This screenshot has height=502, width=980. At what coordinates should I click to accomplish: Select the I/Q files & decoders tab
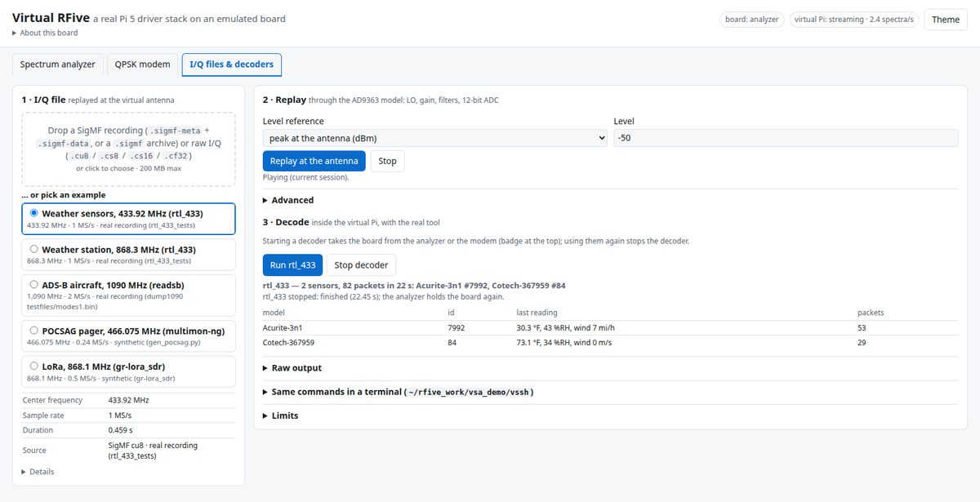click(232, 64)
